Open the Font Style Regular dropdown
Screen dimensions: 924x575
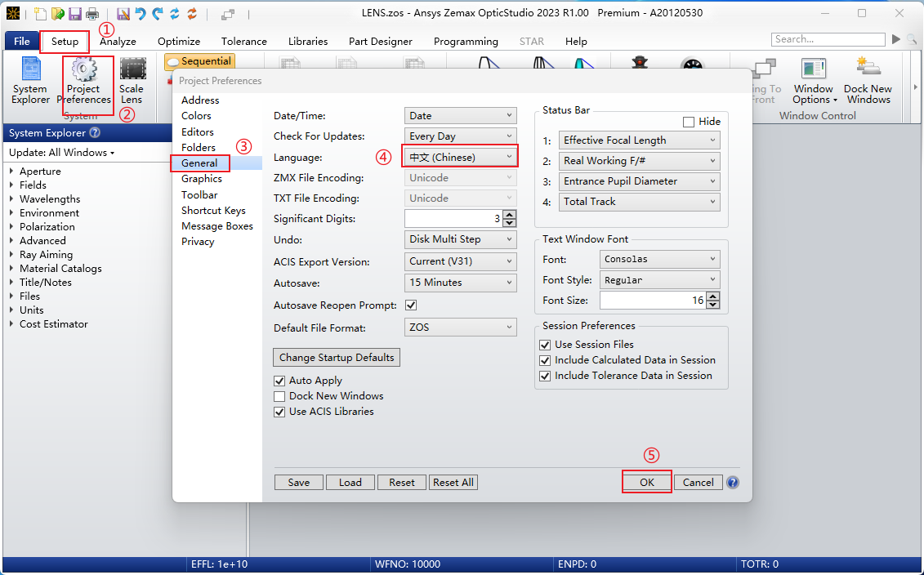660,280
